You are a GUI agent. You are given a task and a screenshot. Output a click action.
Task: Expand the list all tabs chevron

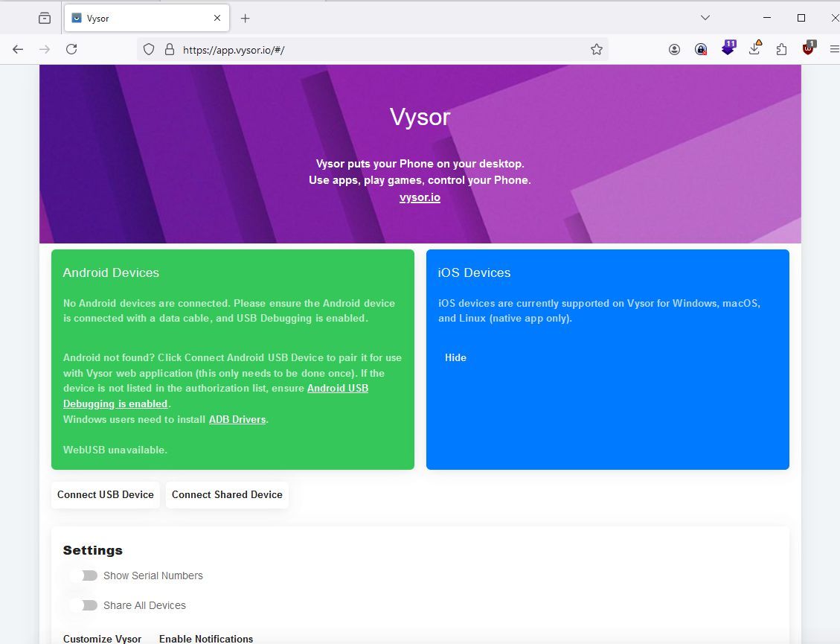[705, 18]
